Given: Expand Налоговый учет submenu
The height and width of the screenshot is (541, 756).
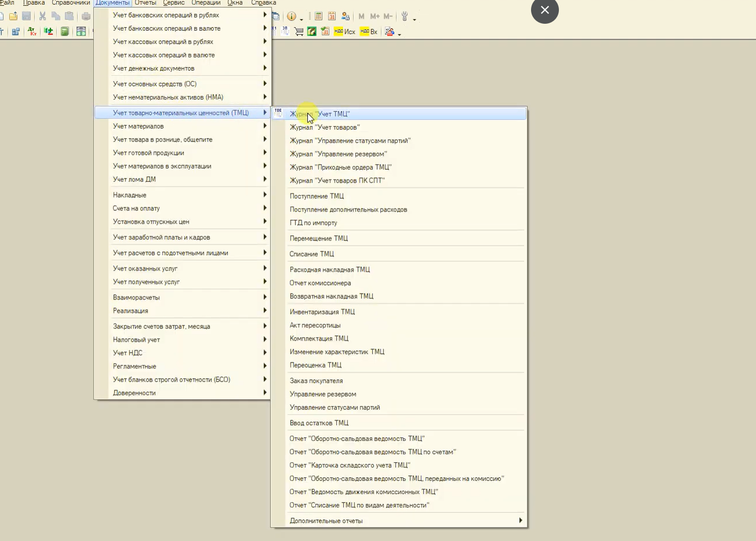Looking at the screenshot, I should [183, 340].
